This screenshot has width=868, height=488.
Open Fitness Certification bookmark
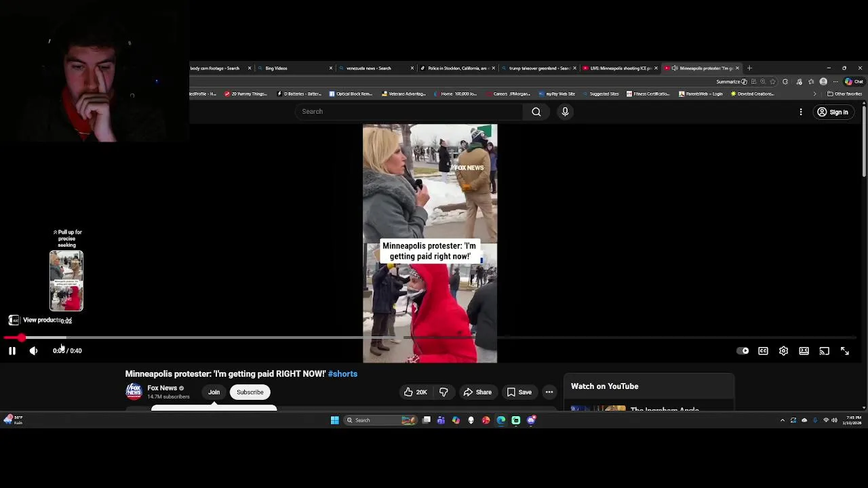click(648, 94)
